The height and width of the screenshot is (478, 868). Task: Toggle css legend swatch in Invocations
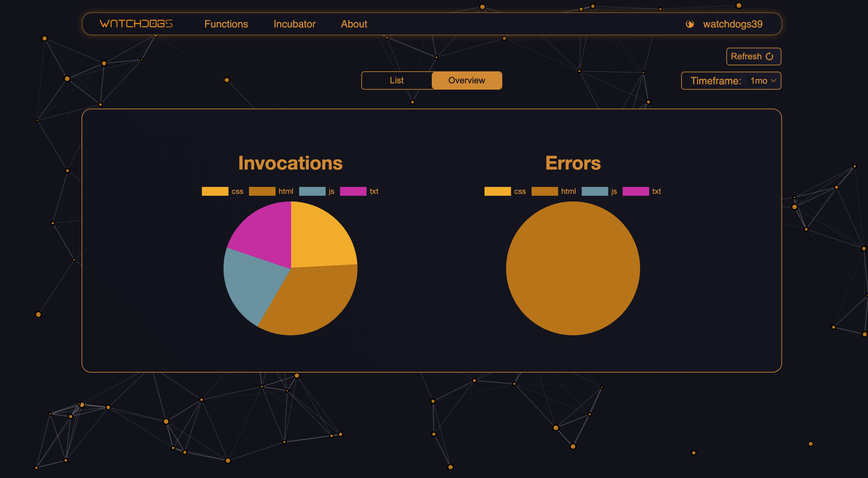(215, 191)
